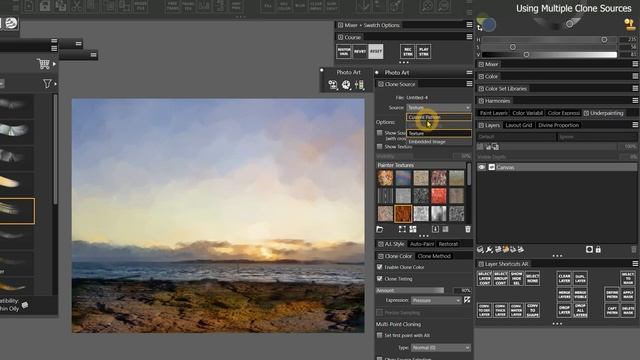Open the brush store shopping cart icon

(x=43, y=64)
